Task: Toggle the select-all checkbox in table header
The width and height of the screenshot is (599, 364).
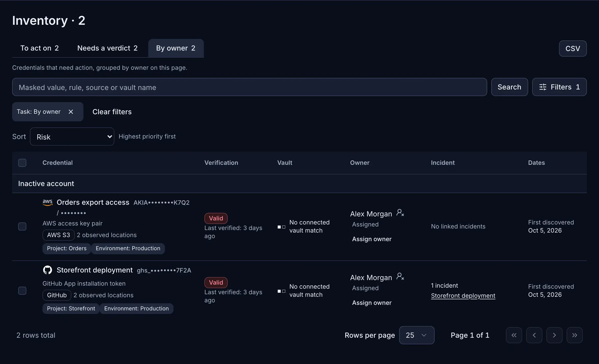Action: (x=22, y=163)
